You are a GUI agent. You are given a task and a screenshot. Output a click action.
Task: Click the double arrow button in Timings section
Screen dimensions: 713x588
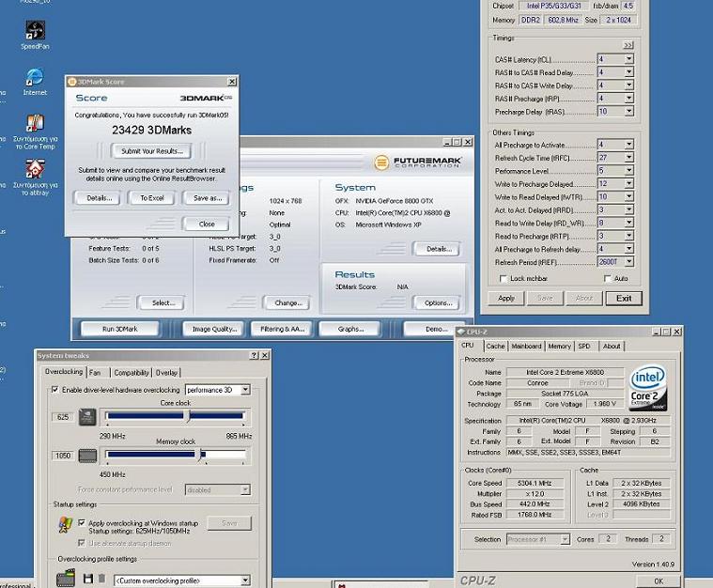[x=628, y=45]
